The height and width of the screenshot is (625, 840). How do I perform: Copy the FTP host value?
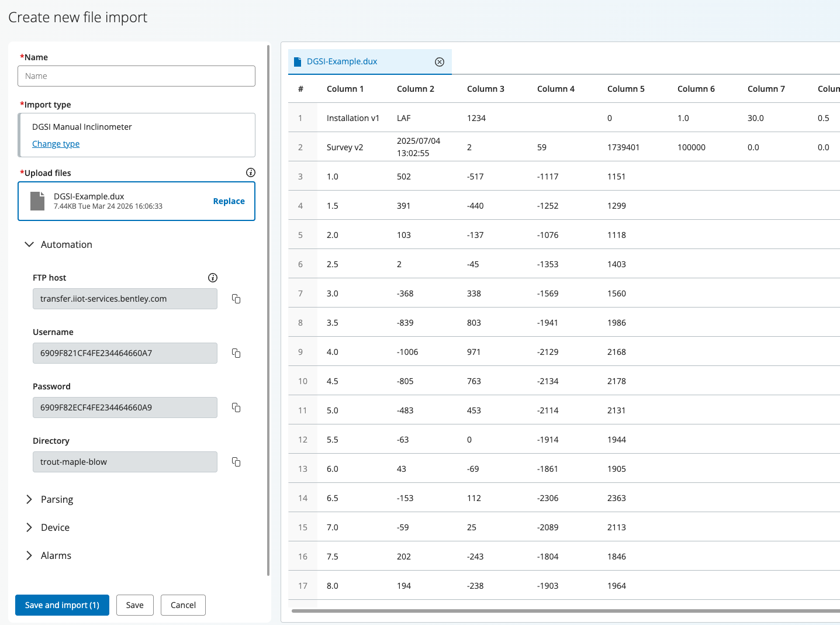[236, 299]
